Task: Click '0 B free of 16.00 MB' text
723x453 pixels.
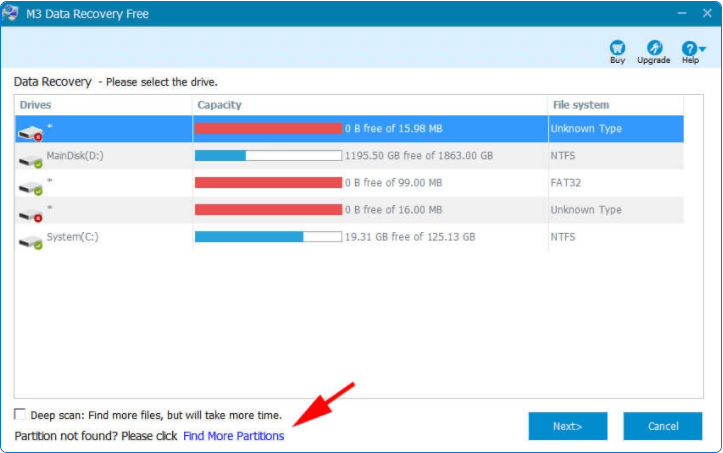Action: 393,209
